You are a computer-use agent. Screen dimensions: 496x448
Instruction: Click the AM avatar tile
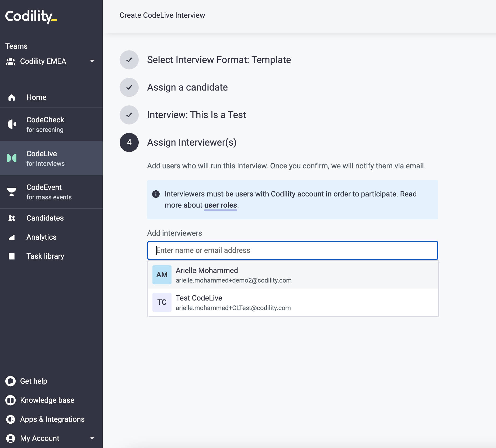(x=162, y=275)
